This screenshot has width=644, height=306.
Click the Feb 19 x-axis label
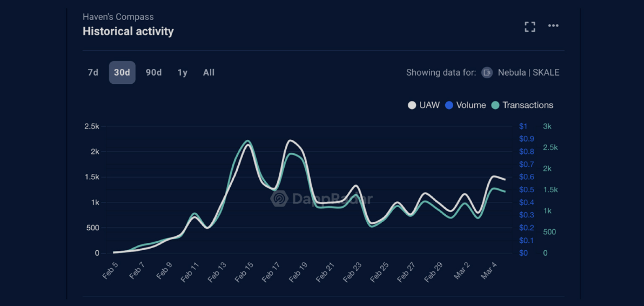(x=298, y=271)
